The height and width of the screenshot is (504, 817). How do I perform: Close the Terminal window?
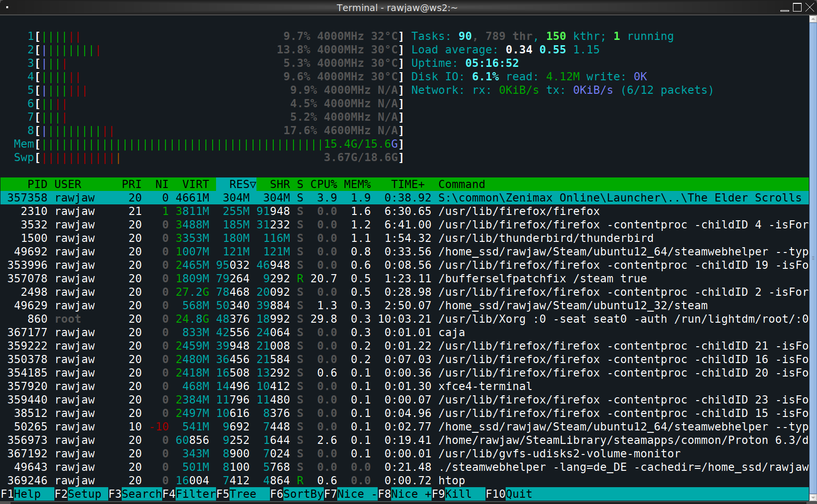point(810,7)
